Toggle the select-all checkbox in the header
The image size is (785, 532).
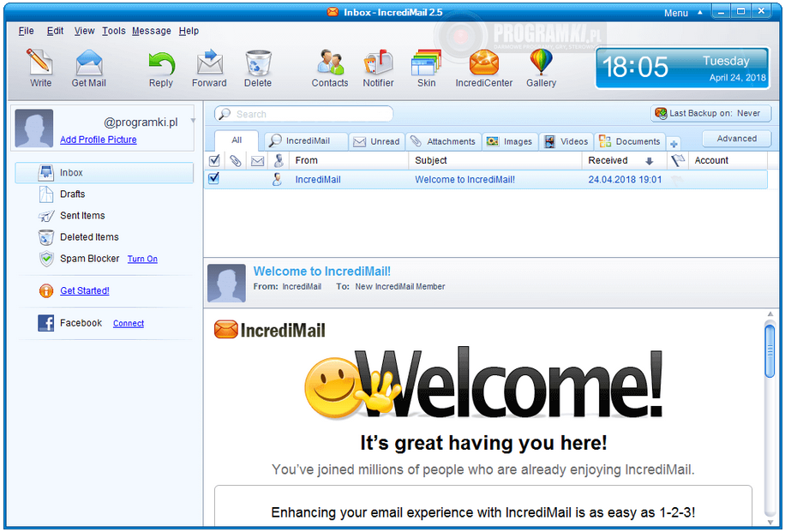pos(214,161)
